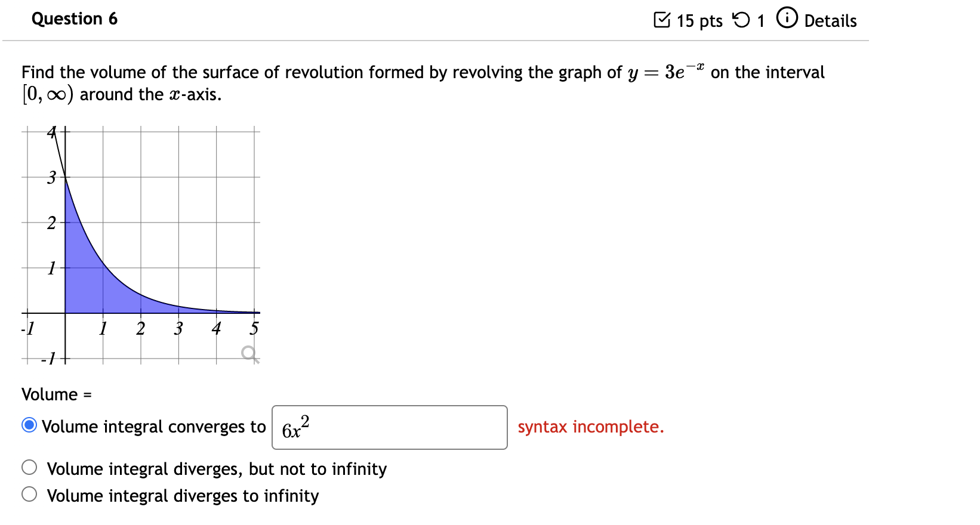
Task: Click the 15 pts label
Action: pyautogui.click(x=699, y=20)
